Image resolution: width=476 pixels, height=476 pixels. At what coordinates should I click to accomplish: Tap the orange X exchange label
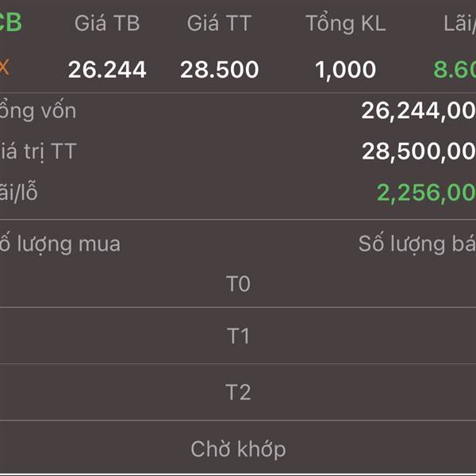5,67
